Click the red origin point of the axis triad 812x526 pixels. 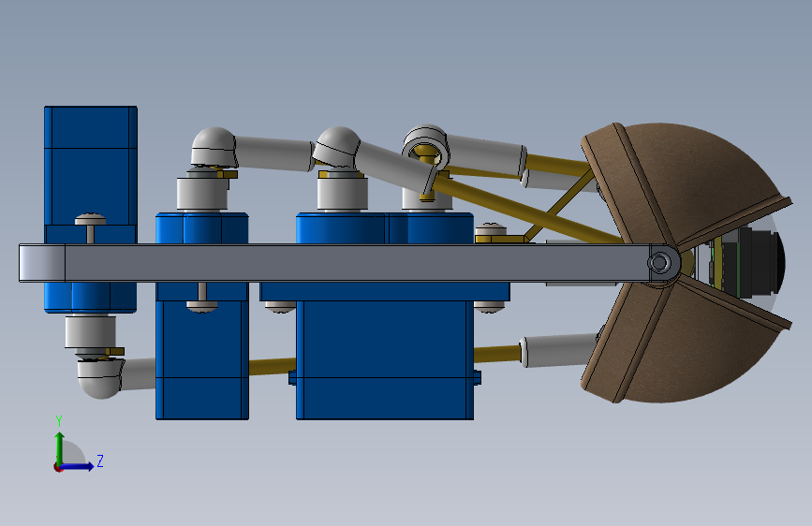point(57,467)
